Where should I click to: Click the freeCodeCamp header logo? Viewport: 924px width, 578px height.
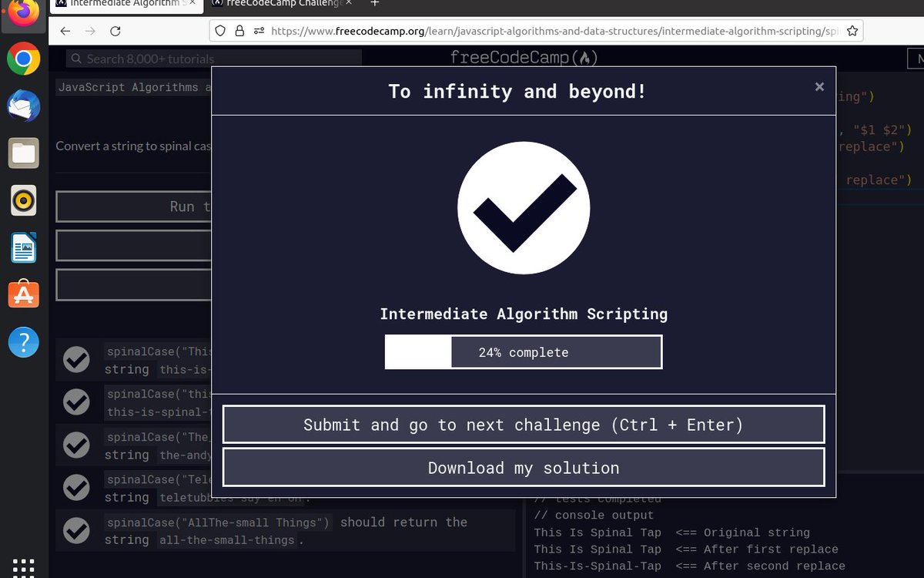pyautogui.click(x=524, y=58)
